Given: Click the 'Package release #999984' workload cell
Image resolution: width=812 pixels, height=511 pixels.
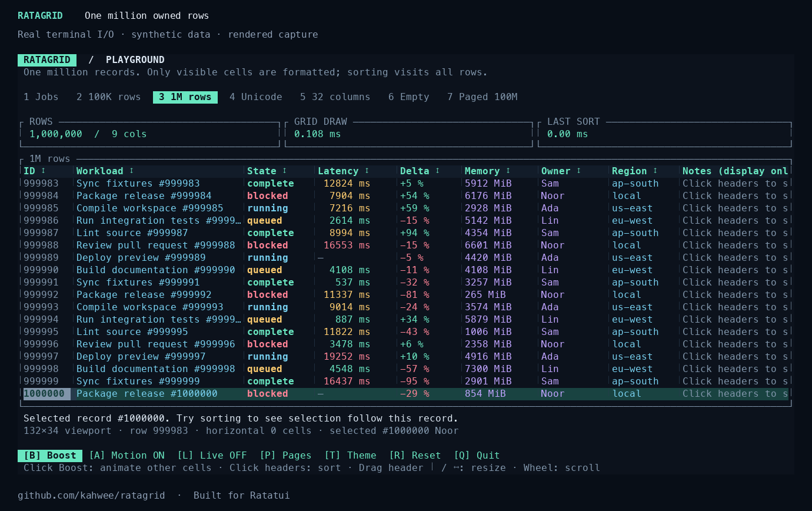Looking at the screenshot, I should tap(144, 195).
